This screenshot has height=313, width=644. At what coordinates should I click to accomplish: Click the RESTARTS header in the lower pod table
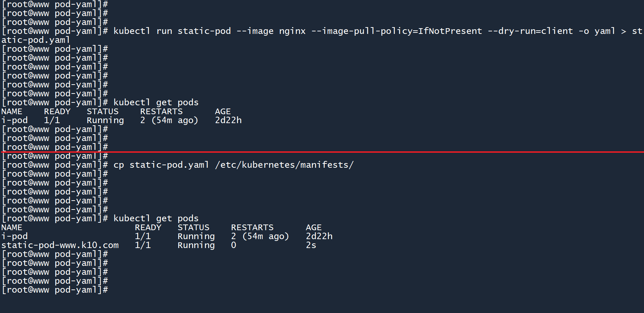click(252, 228)
